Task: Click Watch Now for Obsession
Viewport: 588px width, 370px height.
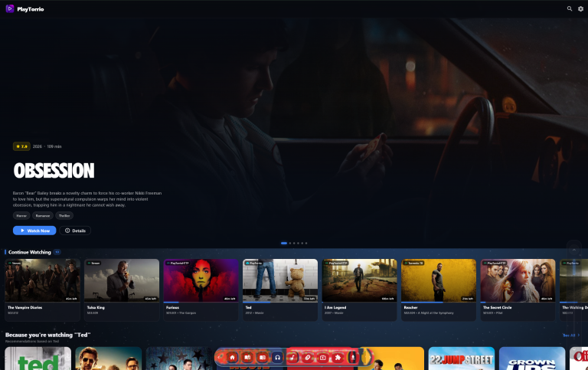Action: coord(34,231)
